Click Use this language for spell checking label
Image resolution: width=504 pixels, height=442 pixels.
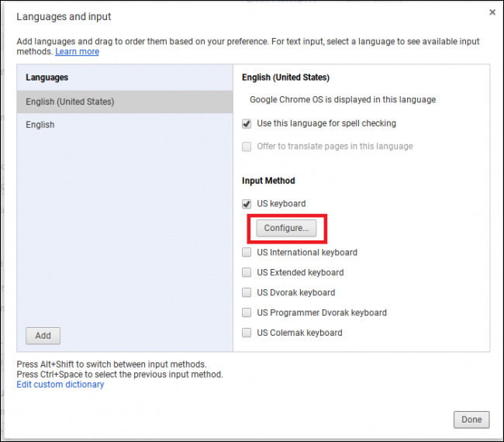pos(326,123)
